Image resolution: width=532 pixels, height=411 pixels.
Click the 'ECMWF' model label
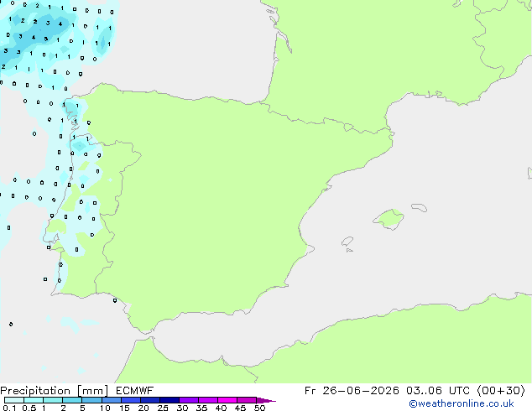[135, 391]
